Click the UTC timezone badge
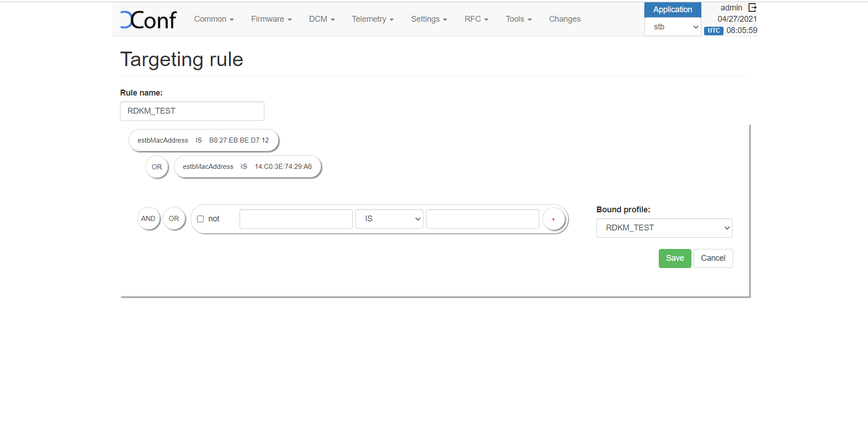This screenshot has height=426, width=868. [x=714, y=30]
